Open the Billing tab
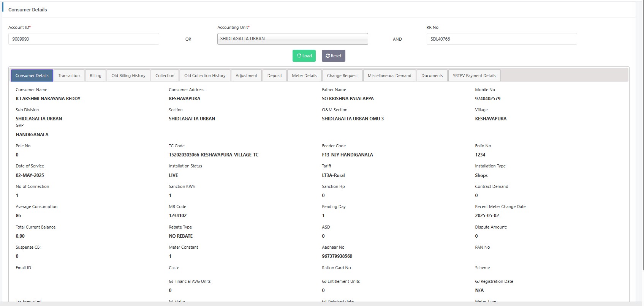 coord(95,76)
